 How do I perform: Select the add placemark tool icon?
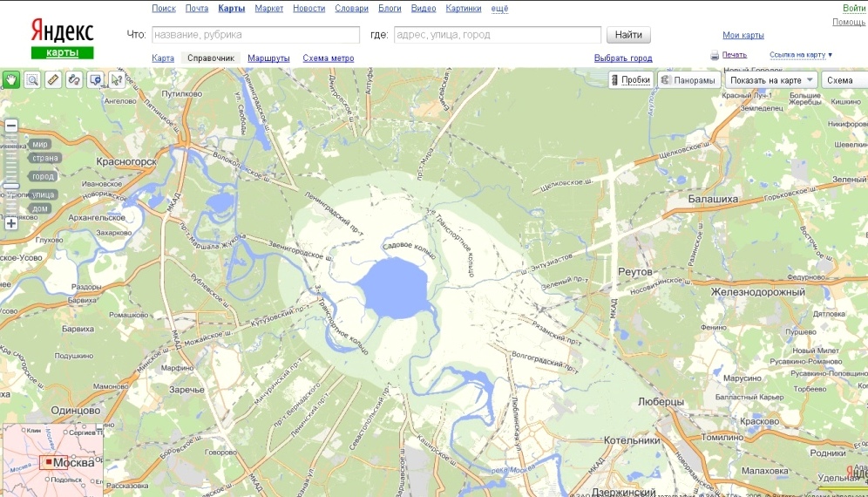click(x=95, y=80)
